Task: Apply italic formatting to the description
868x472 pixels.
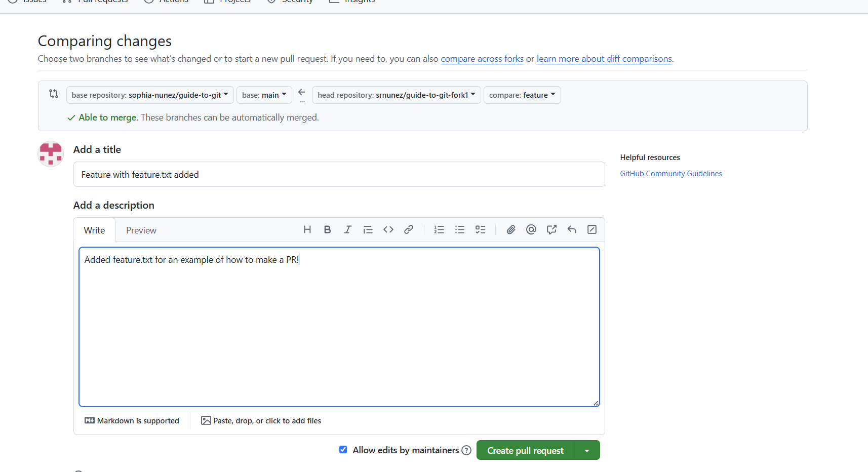Action: coord(347,229)
